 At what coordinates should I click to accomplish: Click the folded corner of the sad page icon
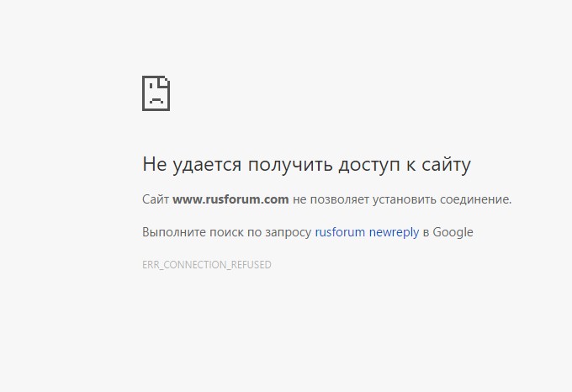[166, 80]
